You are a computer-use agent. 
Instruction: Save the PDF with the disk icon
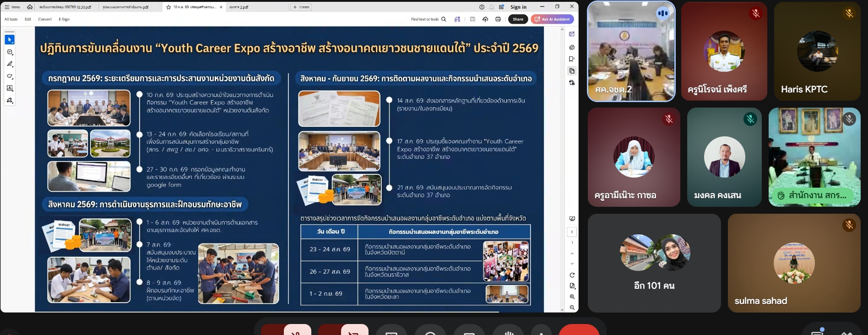pyautogui.click(x=472, y=19)
